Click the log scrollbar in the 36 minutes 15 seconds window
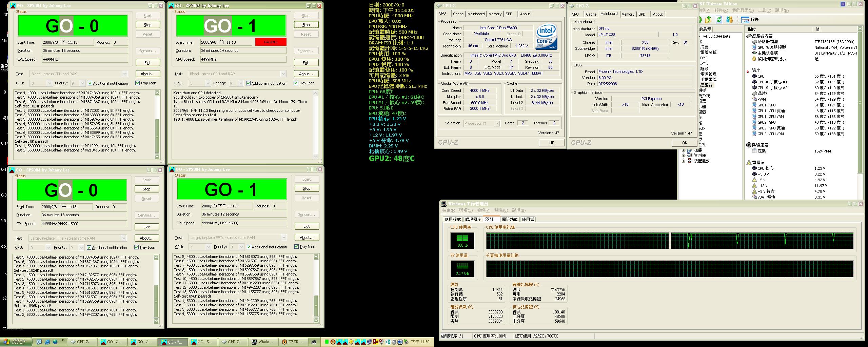This screenshot has height=347, width=868. click(x=157, y=124)
